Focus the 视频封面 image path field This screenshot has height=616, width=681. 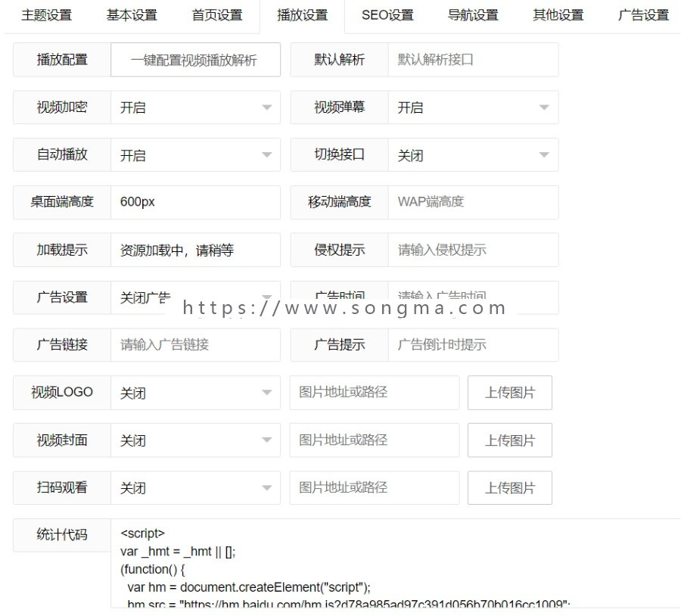[x=375, y=440]
